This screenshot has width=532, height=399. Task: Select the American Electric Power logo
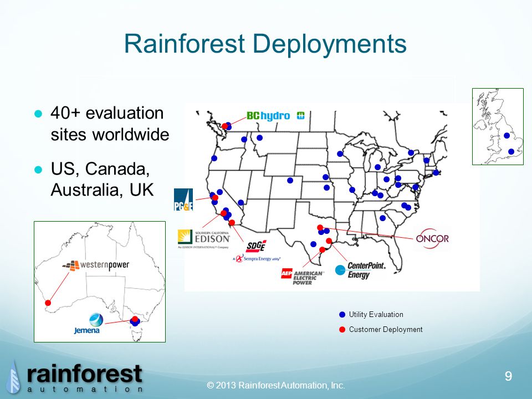[x=303, y=277]
